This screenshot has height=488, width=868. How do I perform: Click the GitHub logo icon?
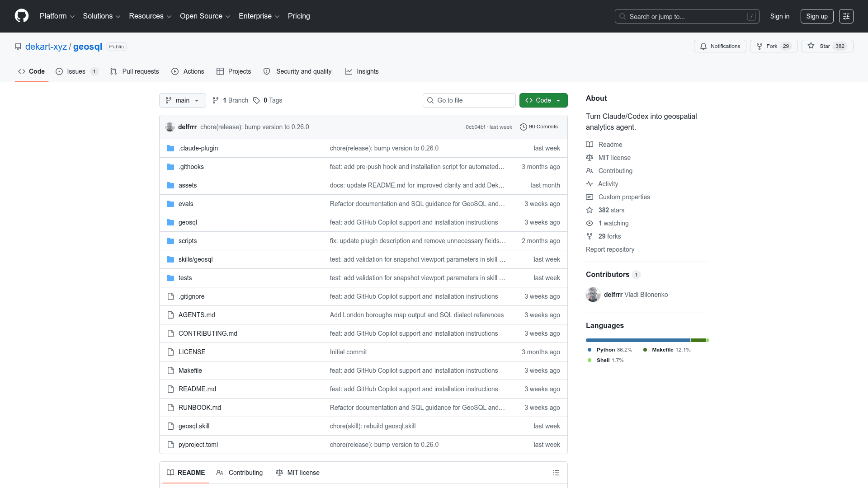pos(22,16)
